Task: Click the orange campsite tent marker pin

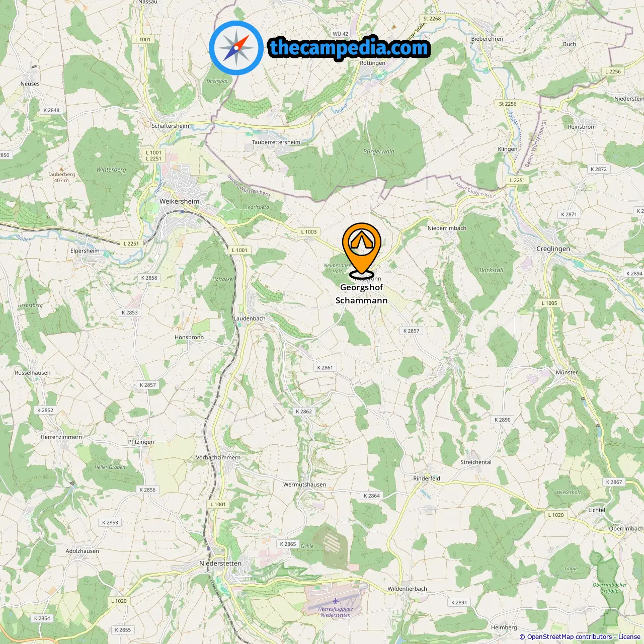Action: pyautogui.click(x=362, y=250)
